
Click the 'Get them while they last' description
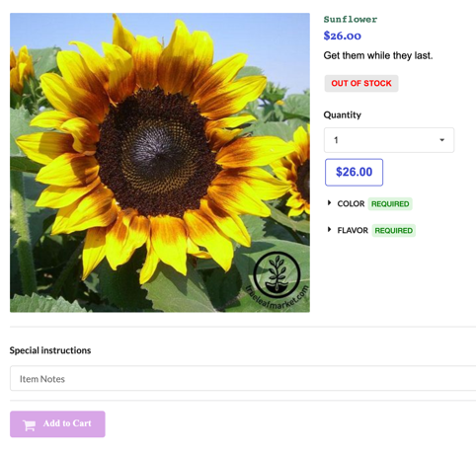378,55
